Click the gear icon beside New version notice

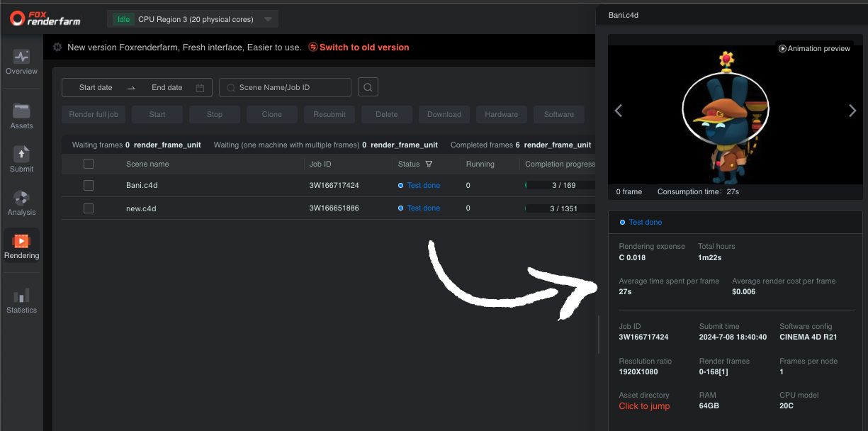pos(57,47)
